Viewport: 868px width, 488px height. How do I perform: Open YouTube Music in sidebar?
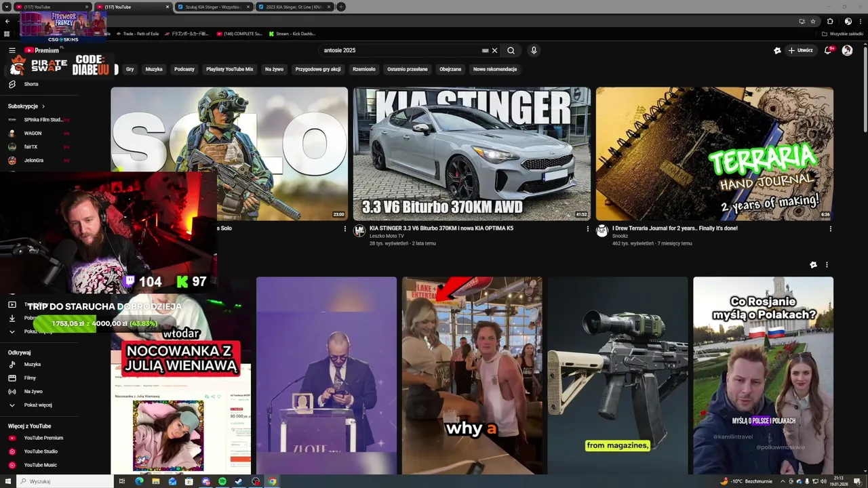pyautogui.click(x=40, y=465)
